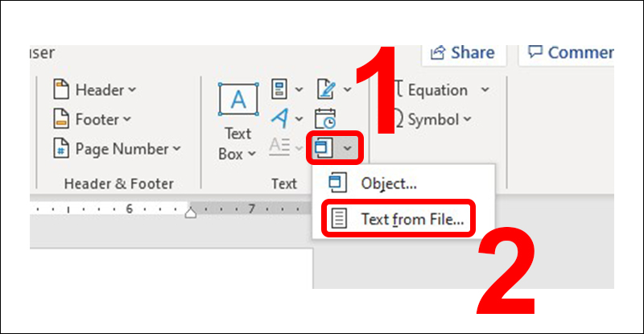Screen dimensions: 644x334
Task: Click the Signature Line icon
Action: [x=326, y=89]
